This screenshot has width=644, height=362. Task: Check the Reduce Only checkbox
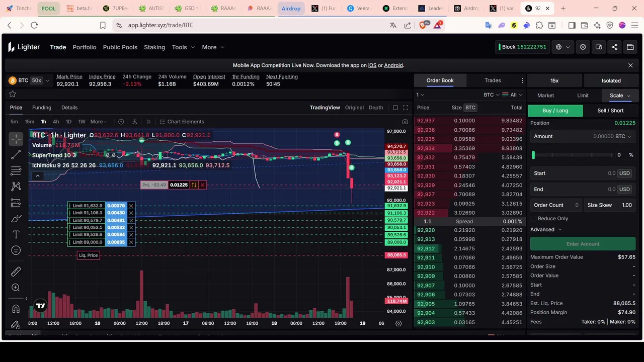[x=533, y=219]
